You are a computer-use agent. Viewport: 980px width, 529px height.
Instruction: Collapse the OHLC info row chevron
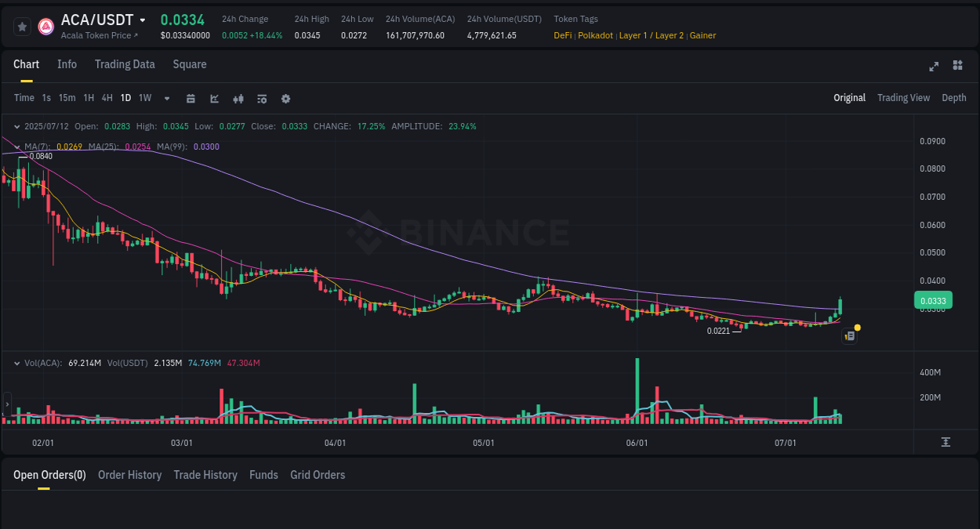[16, 125]
